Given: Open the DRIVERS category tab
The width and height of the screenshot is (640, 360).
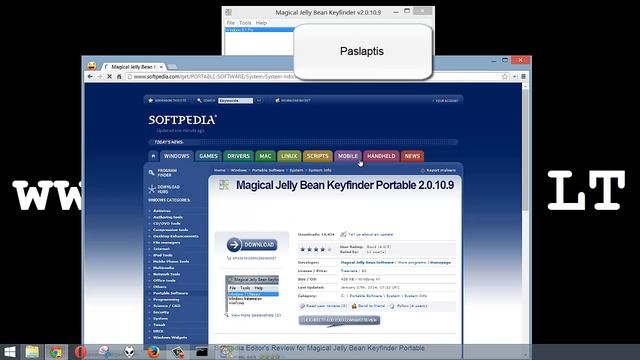Looking at the screenshot, I should tap(238, 156).
